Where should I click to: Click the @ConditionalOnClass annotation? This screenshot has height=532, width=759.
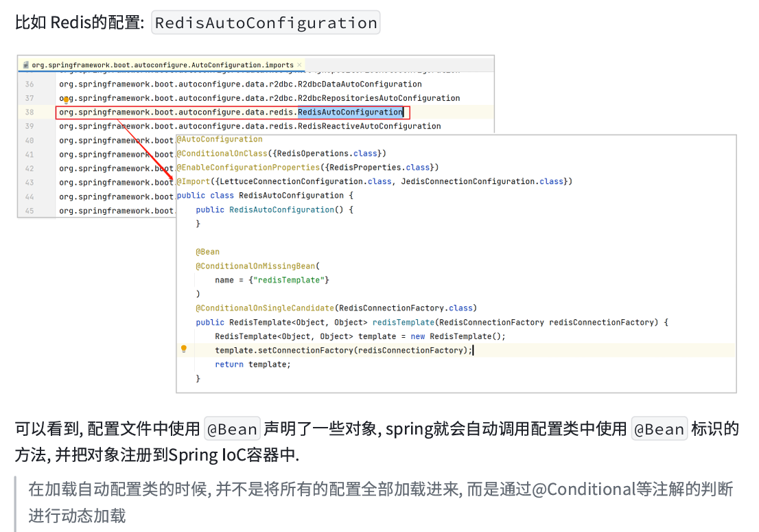coord(222,154)
